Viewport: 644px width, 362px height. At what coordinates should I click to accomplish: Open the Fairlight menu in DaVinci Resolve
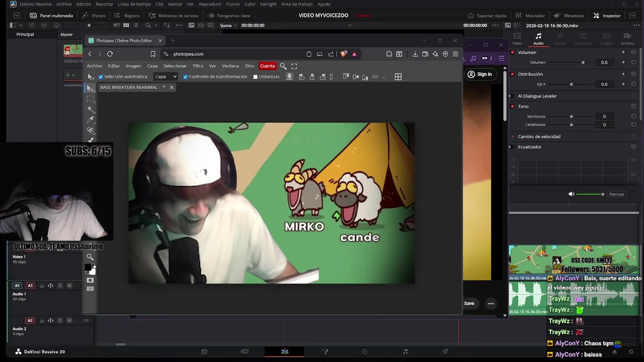pos(268,4)
